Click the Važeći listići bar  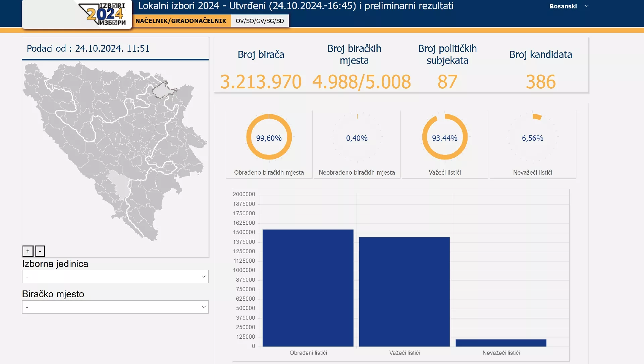404,291
